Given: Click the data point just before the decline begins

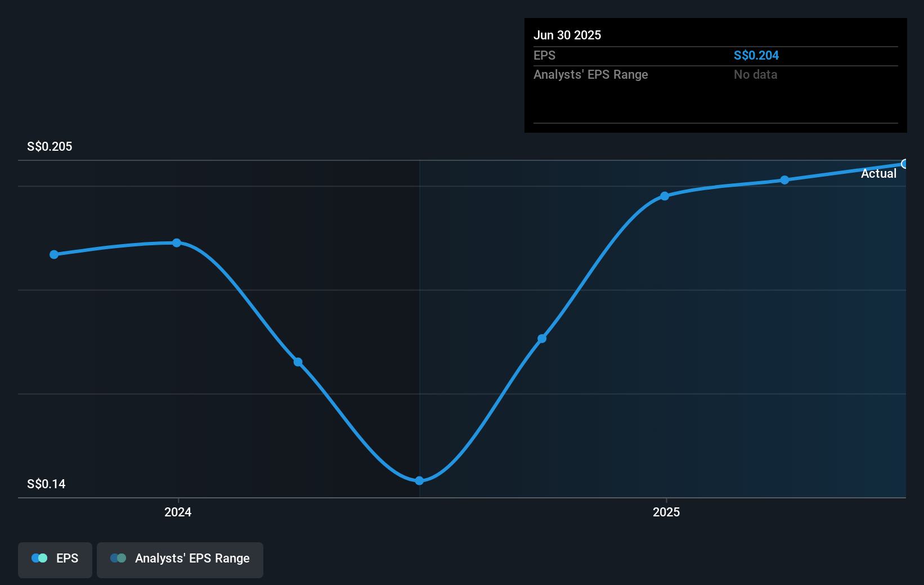Looking at the screenshot, I should [177, 242].
